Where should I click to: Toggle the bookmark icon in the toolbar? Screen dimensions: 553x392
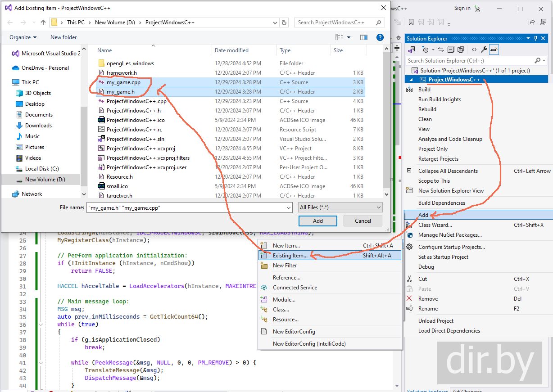coord(411,22)
